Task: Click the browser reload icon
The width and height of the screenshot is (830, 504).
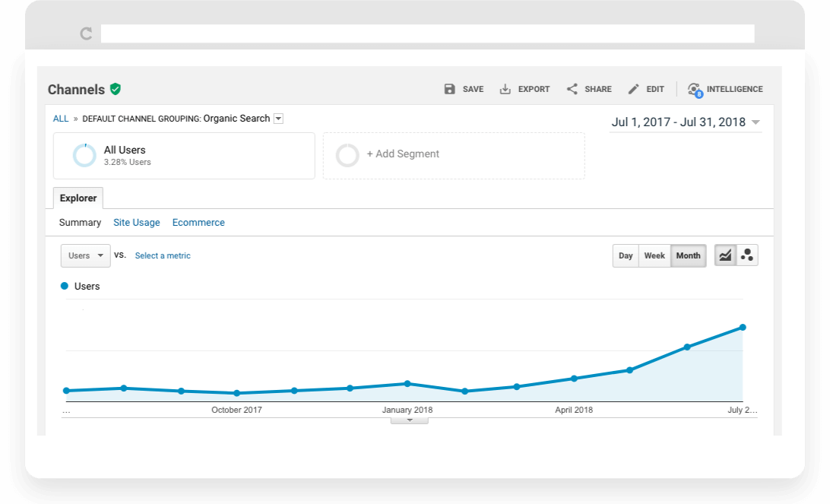Action: pyautogui.click(x=87, y=34)
